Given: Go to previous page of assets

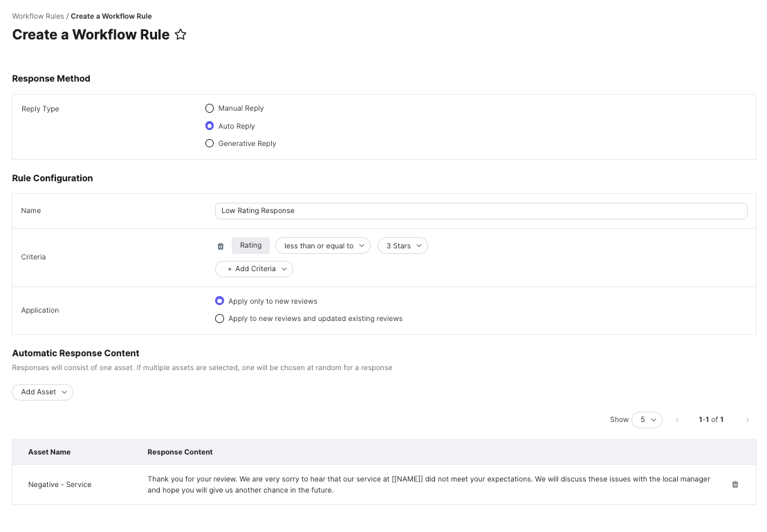Looking at the screenshot, I should [677, 420].
